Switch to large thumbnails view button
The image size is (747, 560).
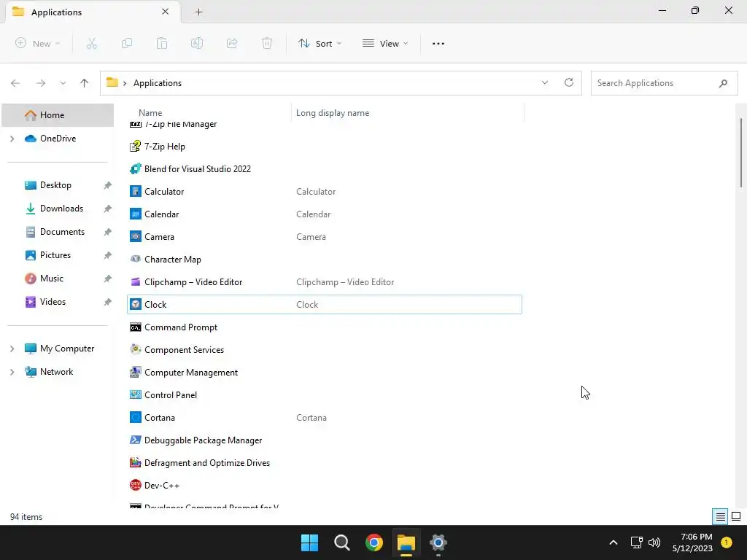pyautogui.click(x=736, y=517)
